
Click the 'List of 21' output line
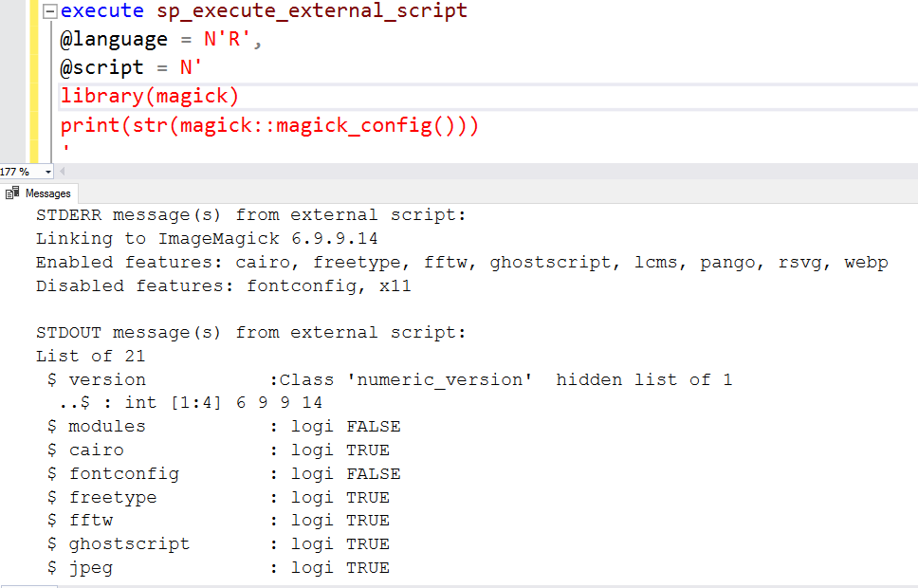[x=91, y=357]
